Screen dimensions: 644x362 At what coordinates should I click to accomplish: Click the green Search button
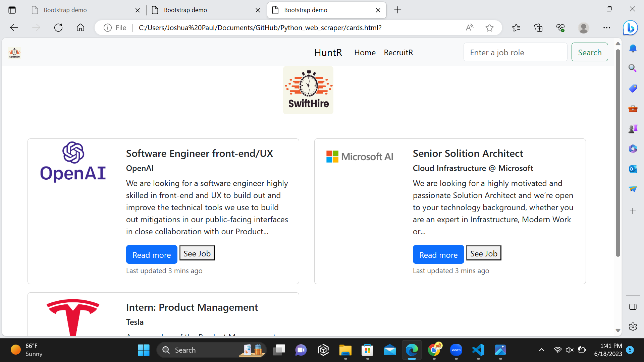pyautogui.click(x=589, y=52)
